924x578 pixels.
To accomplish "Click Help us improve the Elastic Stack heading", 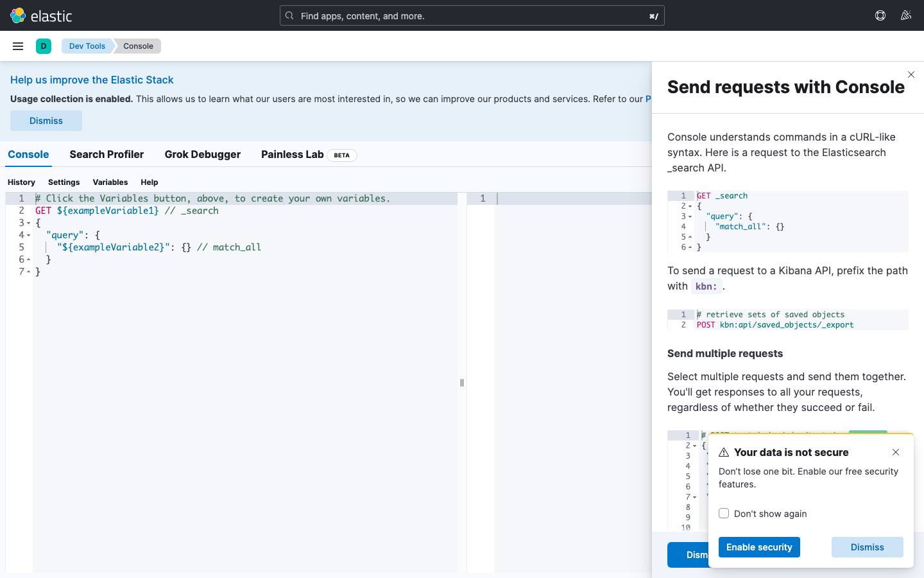I will (92, 80).
